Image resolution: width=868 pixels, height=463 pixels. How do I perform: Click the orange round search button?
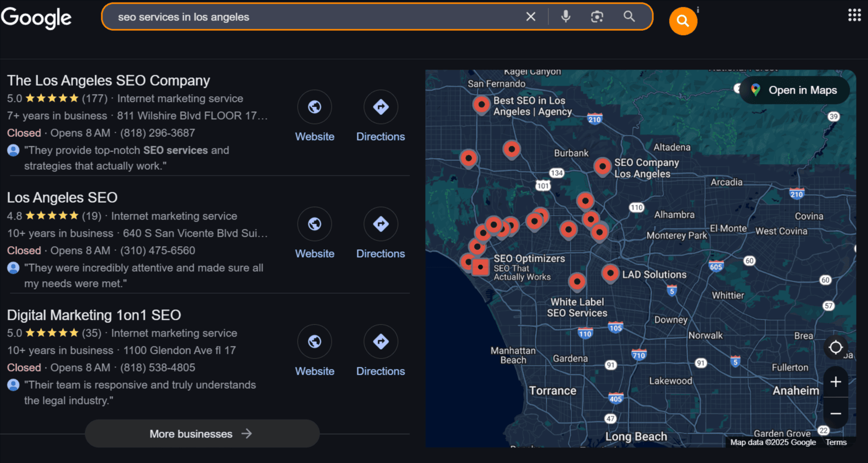tap(683, 21)
